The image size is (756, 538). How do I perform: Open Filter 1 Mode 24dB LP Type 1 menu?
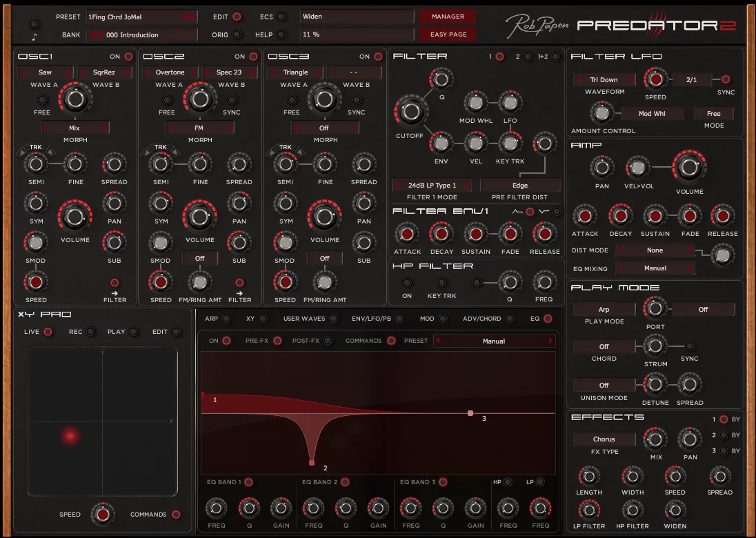(432, 185)
